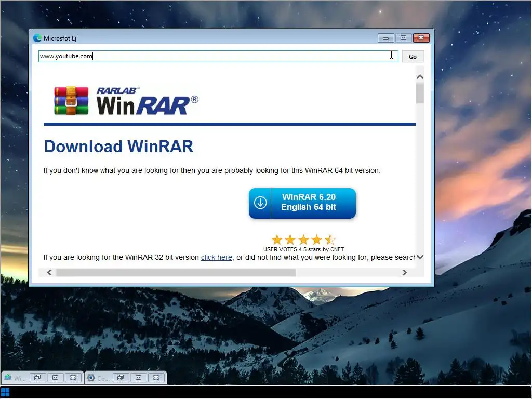The height and width of the screenshot is (399, 532).
Task: Click the horizontal scrollbar thumb
Action: (176, 272)
